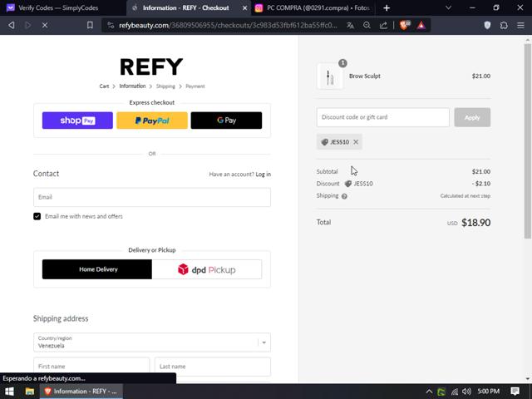Viewport: 532px width, 399px height.
Task: Click the Brave Information - REFY taskbar button
Action: tap(81, 392)
